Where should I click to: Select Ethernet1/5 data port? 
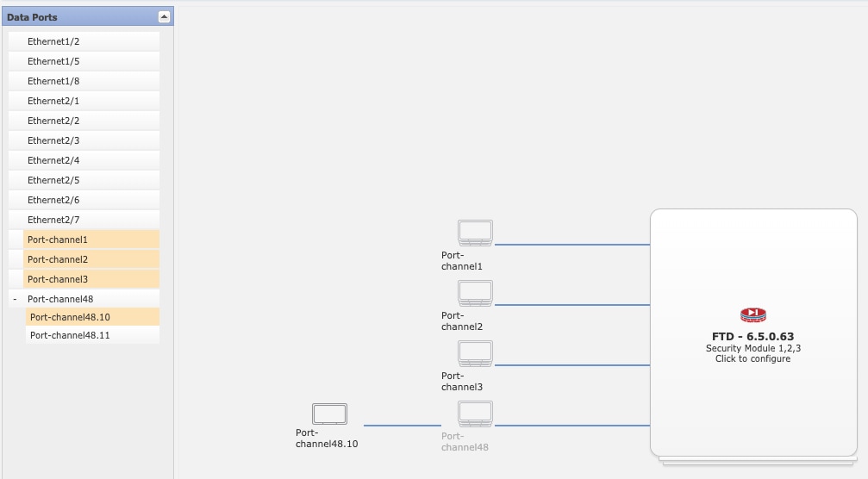point(84,61)
